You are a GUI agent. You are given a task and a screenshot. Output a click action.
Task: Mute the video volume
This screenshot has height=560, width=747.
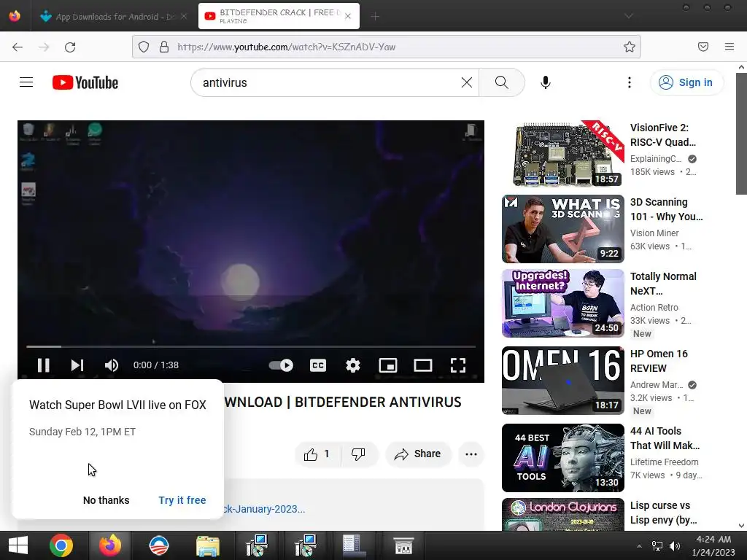[x=112, y=365]
